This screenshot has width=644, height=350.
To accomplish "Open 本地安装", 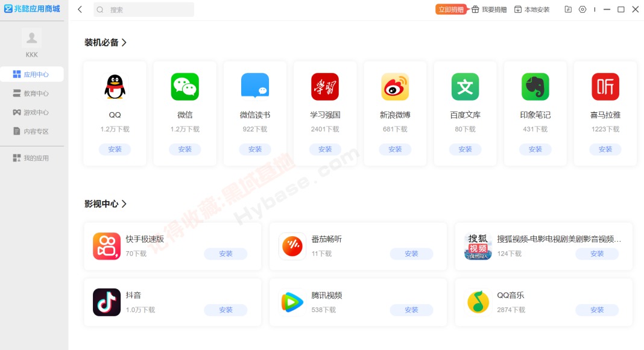I will coord(532,10).
